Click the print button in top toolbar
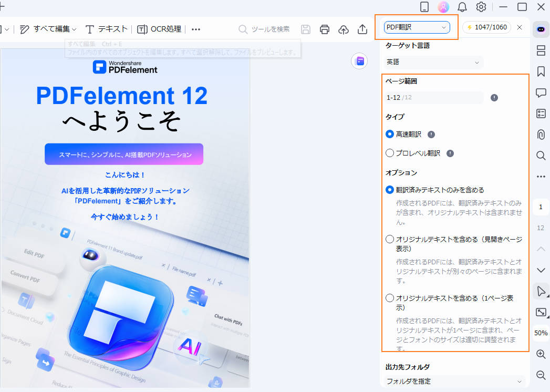The height and width of the screenshot is (392, 550). pos(324,30)
